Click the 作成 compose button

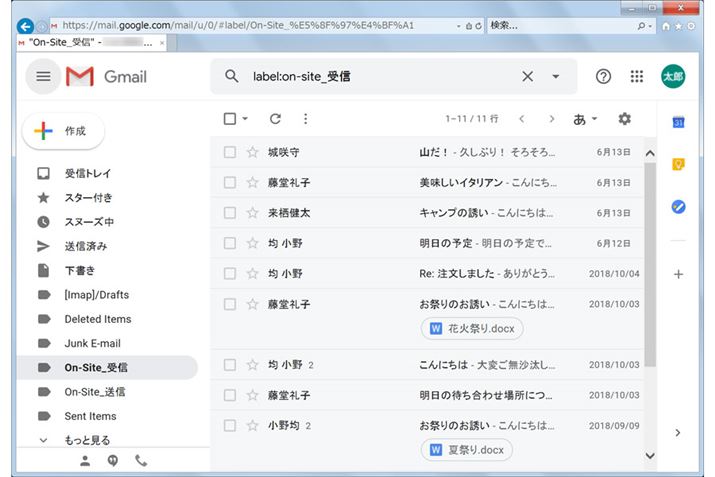click(63, 131)
